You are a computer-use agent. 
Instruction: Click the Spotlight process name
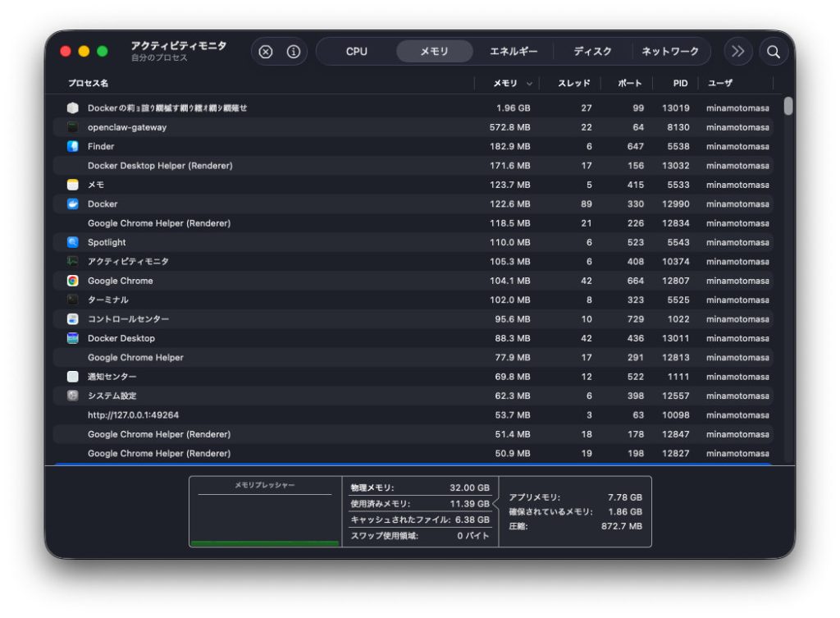[x=107, y=242]
